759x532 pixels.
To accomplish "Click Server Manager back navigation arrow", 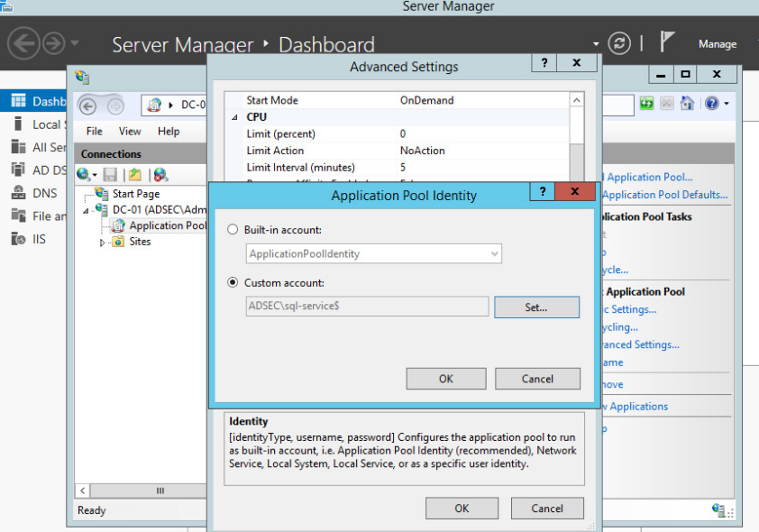I will 23,43.
